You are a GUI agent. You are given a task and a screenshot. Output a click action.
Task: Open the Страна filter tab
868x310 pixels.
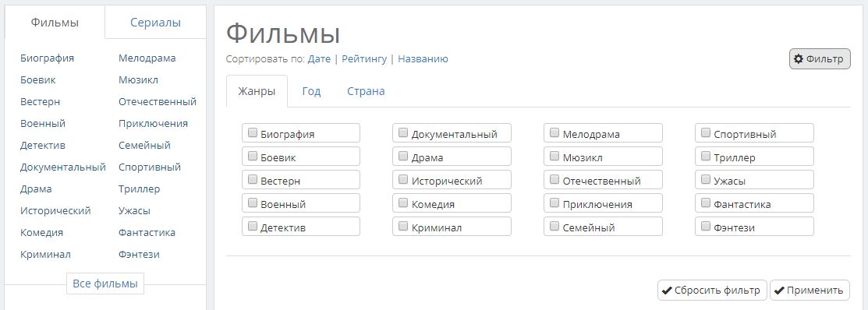366,91
